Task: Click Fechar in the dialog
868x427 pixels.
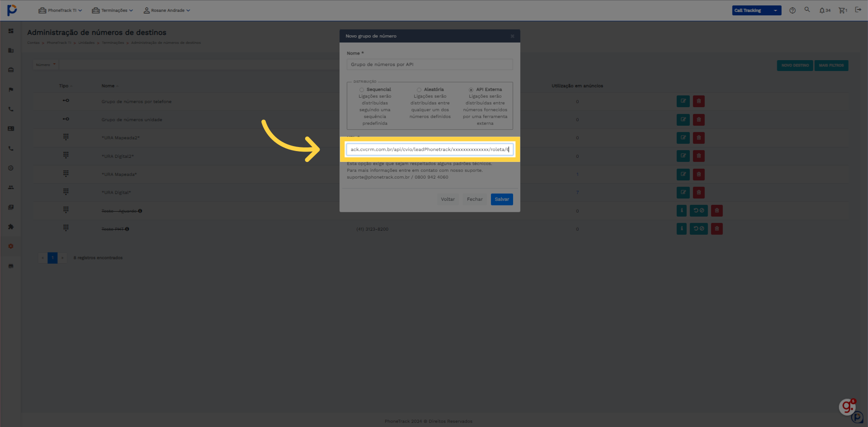Action: [x=475, y=199]
